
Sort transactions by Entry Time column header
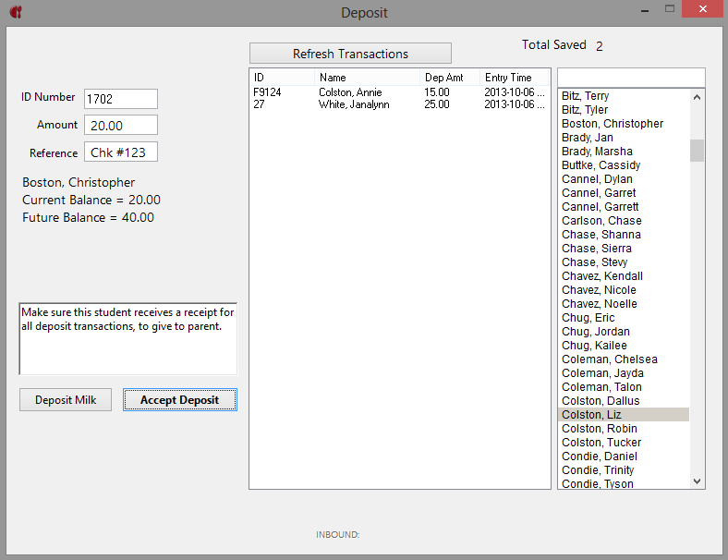point(514,78)
